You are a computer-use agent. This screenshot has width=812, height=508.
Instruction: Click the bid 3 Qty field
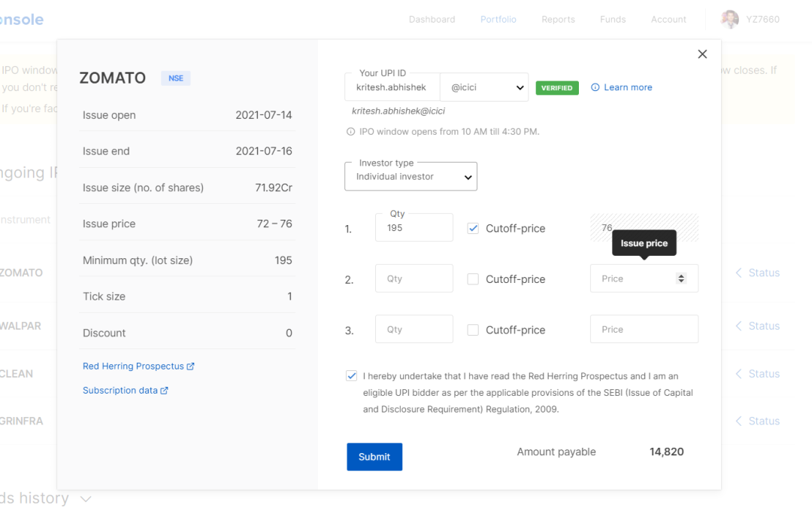[414, 329]
